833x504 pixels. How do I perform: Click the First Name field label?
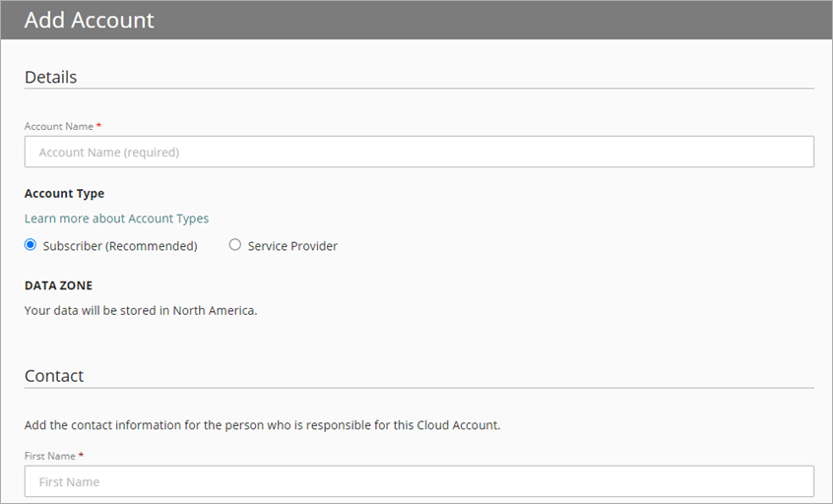point(52,457)
